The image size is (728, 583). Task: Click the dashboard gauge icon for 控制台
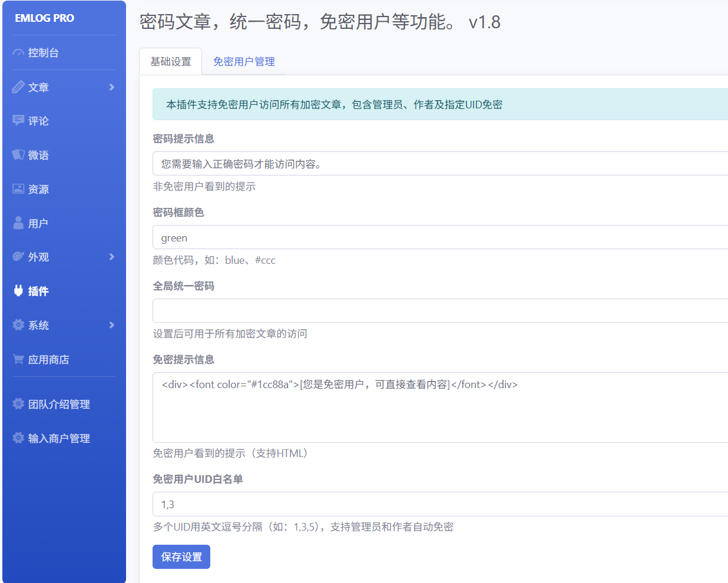[x=18, y=53]
